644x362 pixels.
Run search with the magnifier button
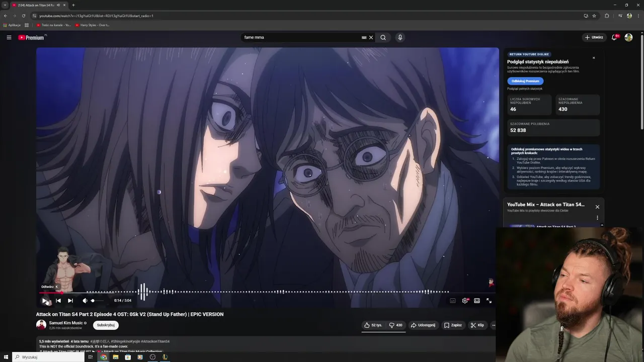[383, 37]
